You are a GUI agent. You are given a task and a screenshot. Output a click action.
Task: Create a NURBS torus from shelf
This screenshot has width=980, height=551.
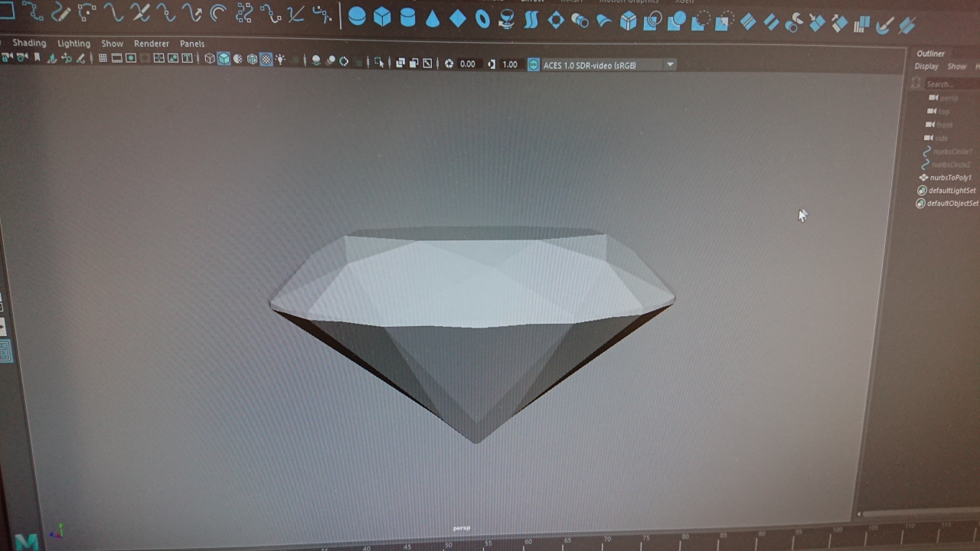pos(482,19)
